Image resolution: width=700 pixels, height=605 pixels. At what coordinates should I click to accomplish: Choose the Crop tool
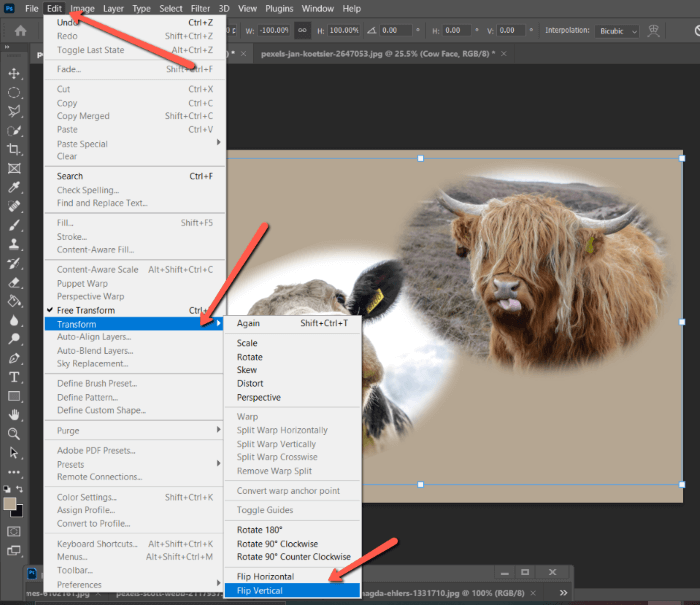click(x=14, y=149)
